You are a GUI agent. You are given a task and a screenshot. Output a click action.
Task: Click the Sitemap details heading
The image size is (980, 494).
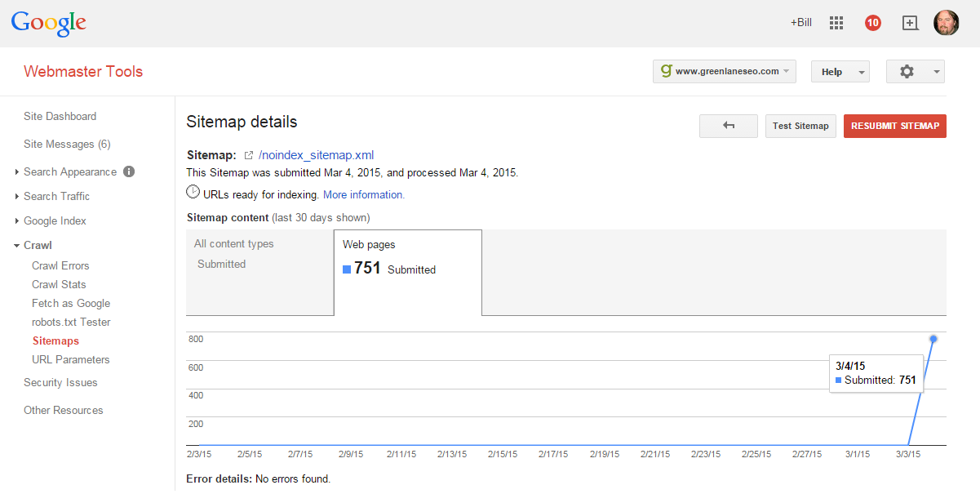pos(242,122)
